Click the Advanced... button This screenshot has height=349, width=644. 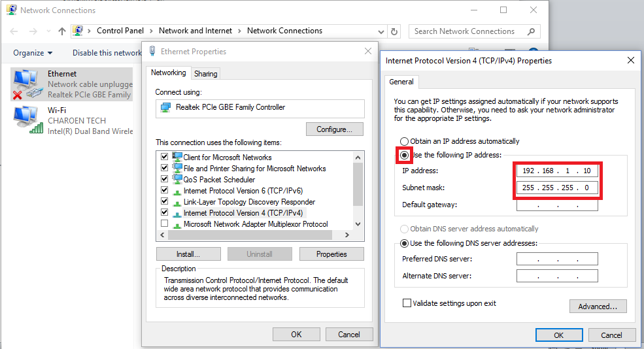pyautogui.click(x=598, y=307)
